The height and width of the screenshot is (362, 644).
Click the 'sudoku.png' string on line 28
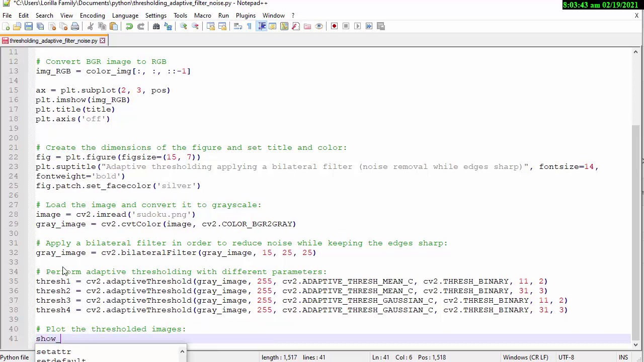click(x=162, y=214)
